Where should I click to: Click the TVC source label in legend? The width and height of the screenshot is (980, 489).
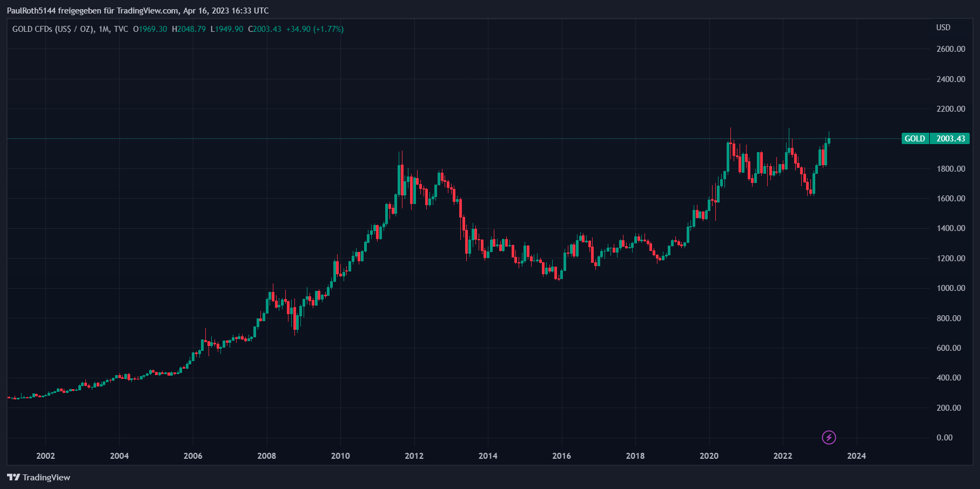(x=121, y=29)
